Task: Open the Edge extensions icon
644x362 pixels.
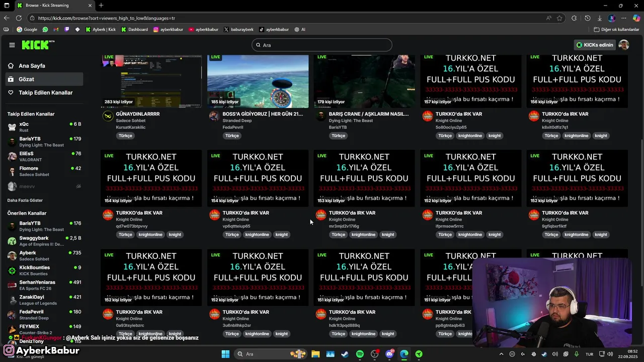Action: 574,18
